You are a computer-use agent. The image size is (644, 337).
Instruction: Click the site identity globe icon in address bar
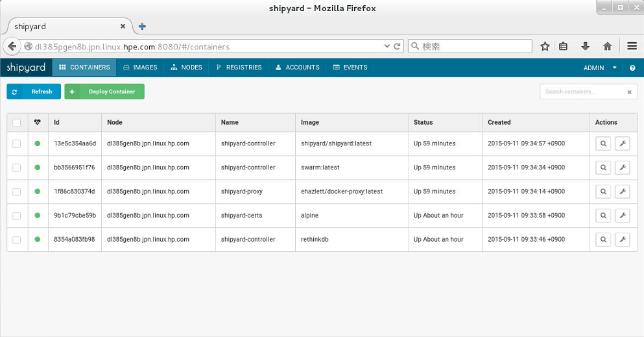(28, 47)
